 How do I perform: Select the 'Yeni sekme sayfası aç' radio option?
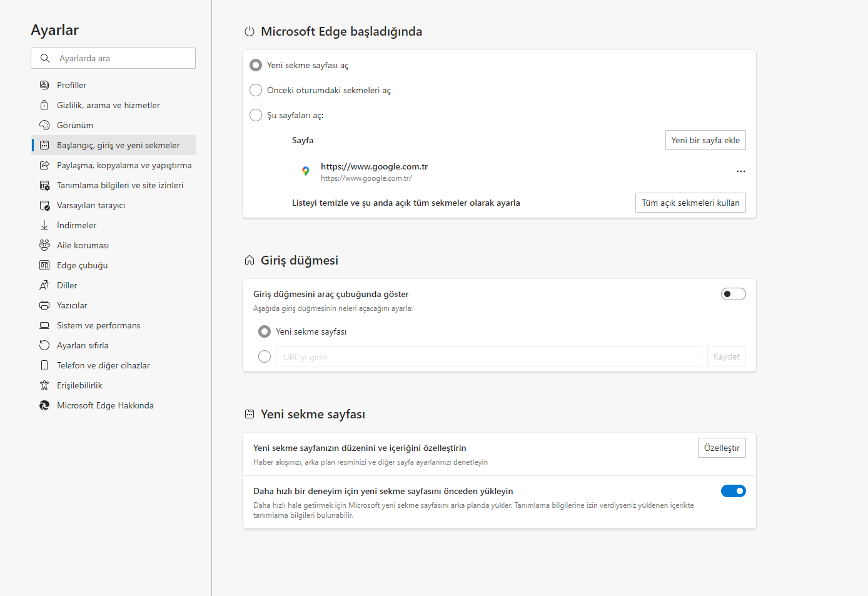pos(256,65)
